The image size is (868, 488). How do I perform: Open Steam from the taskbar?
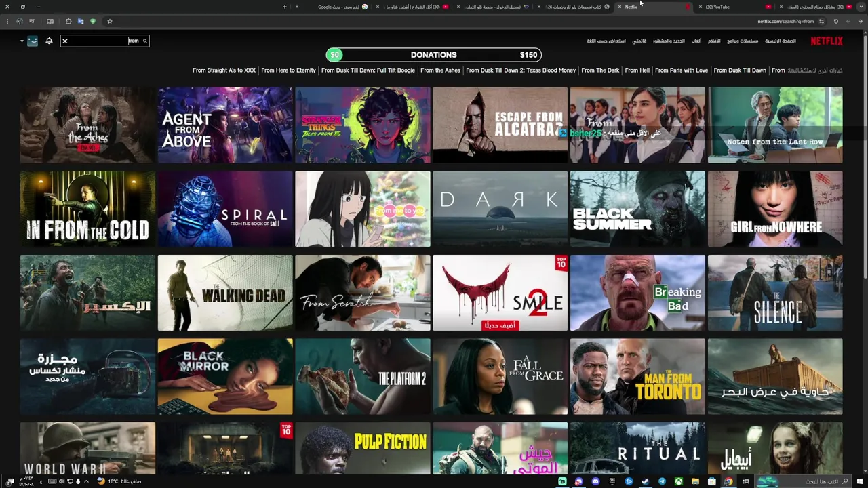[646, 481]
